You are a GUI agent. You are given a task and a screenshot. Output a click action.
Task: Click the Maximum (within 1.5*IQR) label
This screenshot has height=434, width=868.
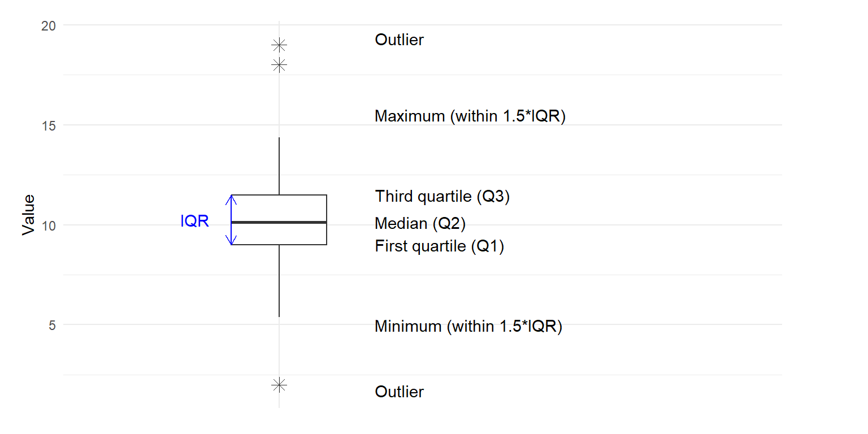coord(470,116)
